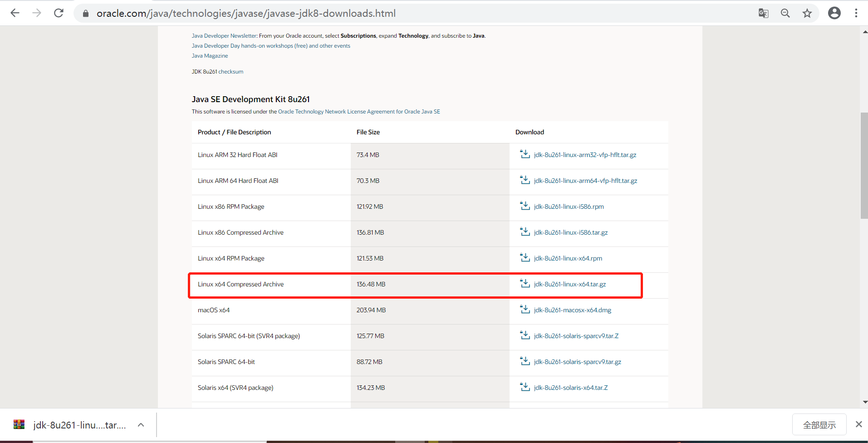Download jdk-8u261-linux-i586.rpm
This screenshot has height=443, width=868.
569,207
